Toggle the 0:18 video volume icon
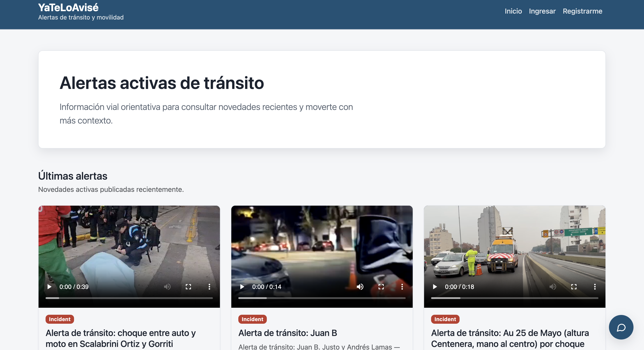The image size is (644, 350). click(553, 287)
